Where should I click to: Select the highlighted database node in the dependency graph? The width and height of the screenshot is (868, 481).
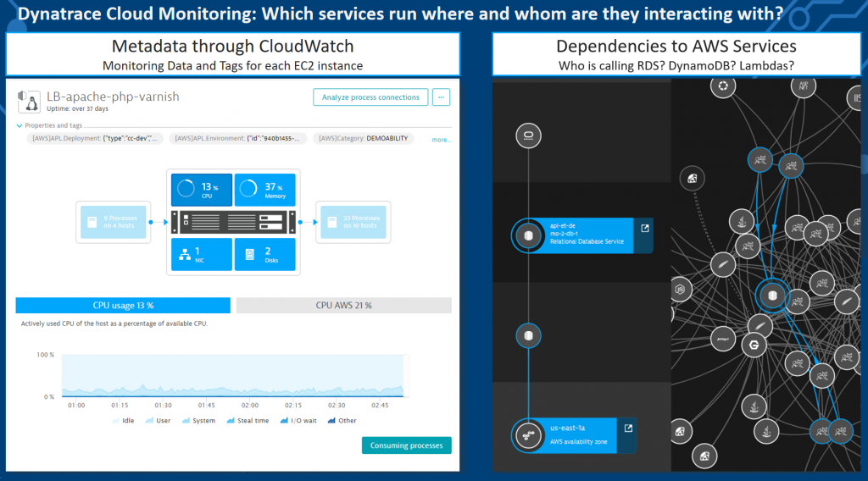772,296
